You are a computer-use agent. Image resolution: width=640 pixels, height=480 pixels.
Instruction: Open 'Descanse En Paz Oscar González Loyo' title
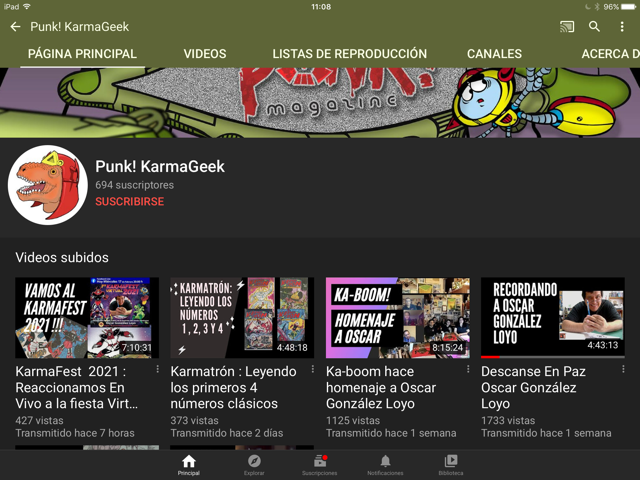point(533,387)
